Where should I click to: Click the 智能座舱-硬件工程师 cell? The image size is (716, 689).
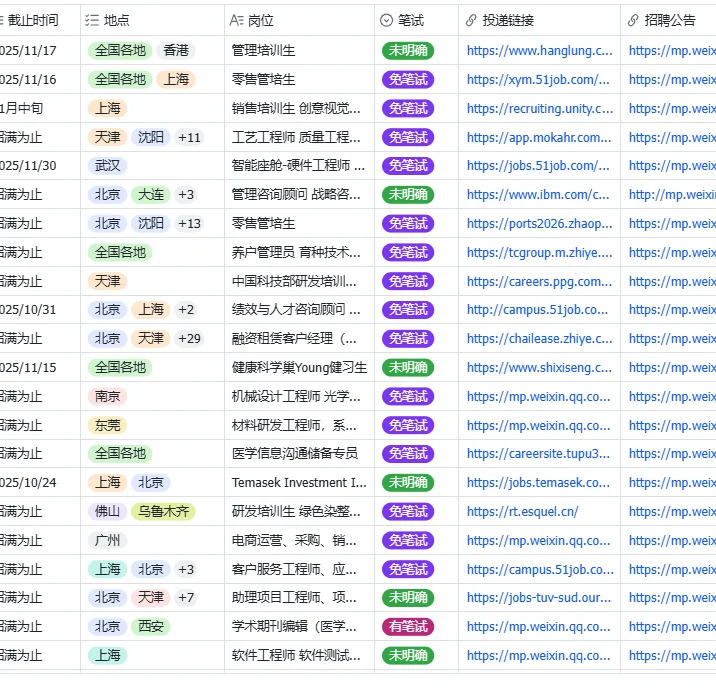[300, 165]
